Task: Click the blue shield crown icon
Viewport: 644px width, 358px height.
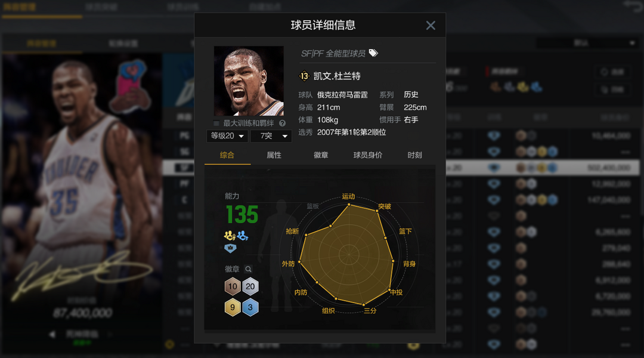Action: point(230,248)
